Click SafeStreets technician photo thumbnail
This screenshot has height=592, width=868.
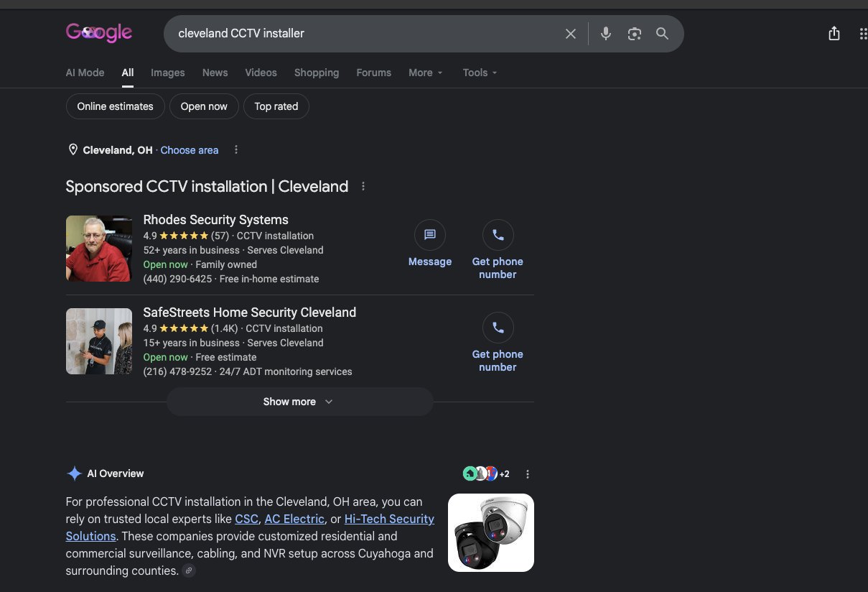pyautogui.click(x=99, y=341)
